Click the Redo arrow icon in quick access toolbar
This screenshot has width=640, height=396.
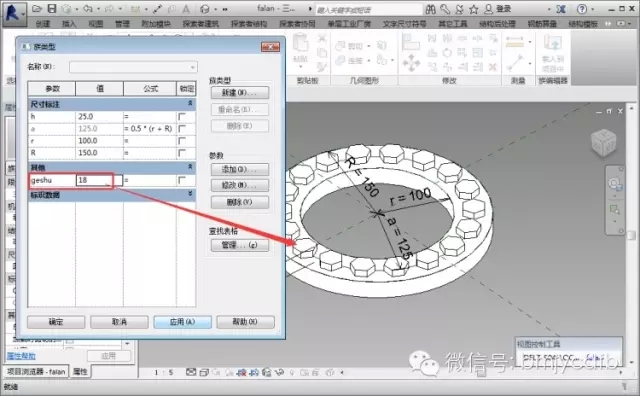(109, 9)
